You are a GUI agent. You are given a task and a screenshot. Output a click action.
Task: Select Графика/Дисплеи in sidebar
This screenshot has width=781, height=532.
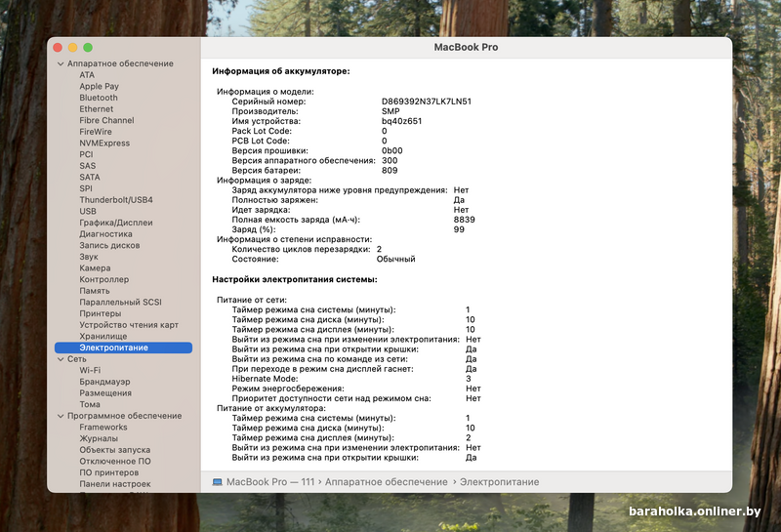coord(116,223)
